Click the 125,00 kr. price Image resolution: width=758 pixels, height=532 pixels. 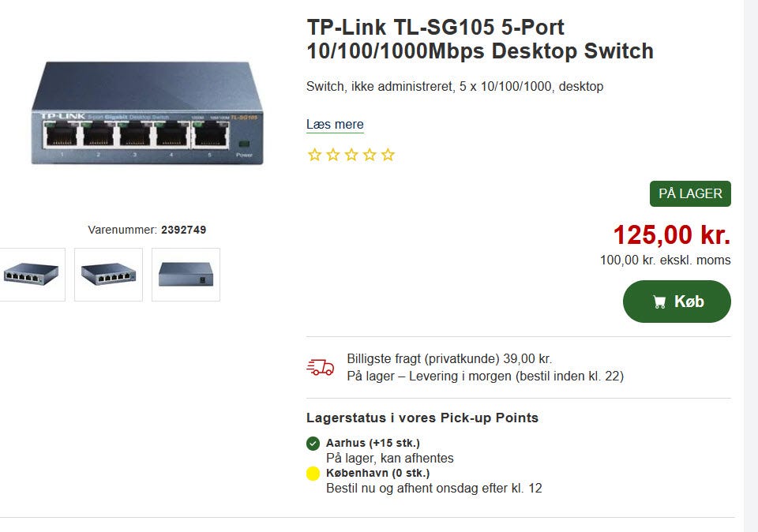(x=671, y=234)
